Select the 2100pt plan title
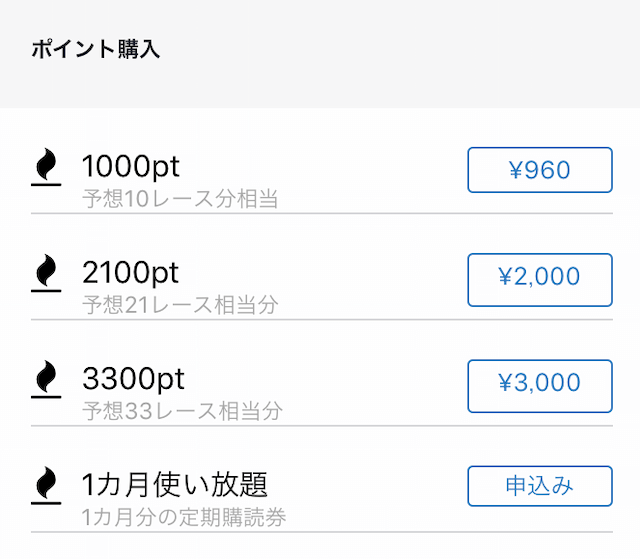 131,273
